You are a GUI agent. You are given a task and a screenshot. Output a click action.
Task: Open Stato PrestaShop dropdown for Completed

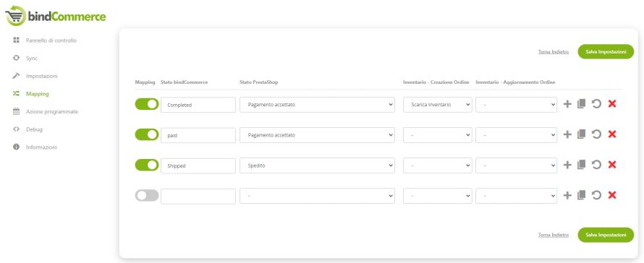point(317,105)
